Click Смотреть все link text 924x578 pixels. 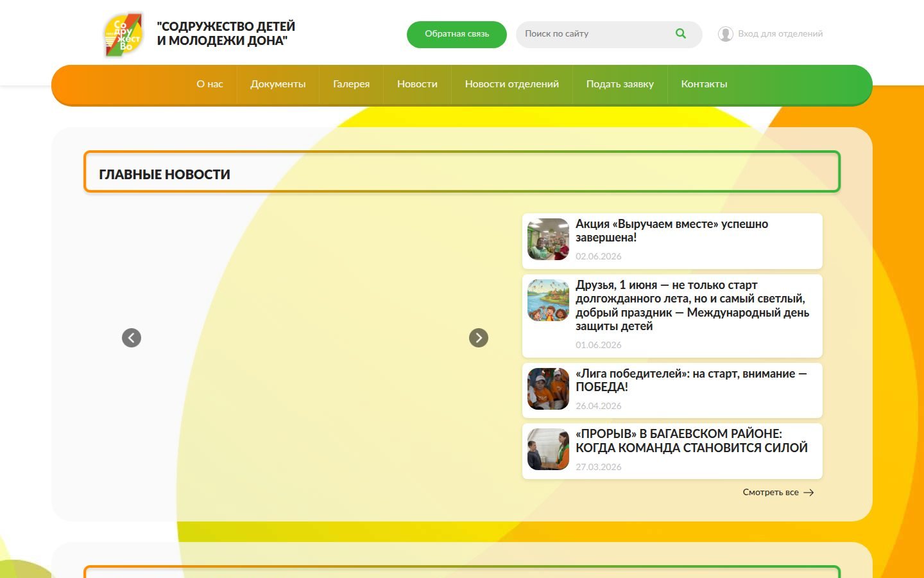pos(771,493)
